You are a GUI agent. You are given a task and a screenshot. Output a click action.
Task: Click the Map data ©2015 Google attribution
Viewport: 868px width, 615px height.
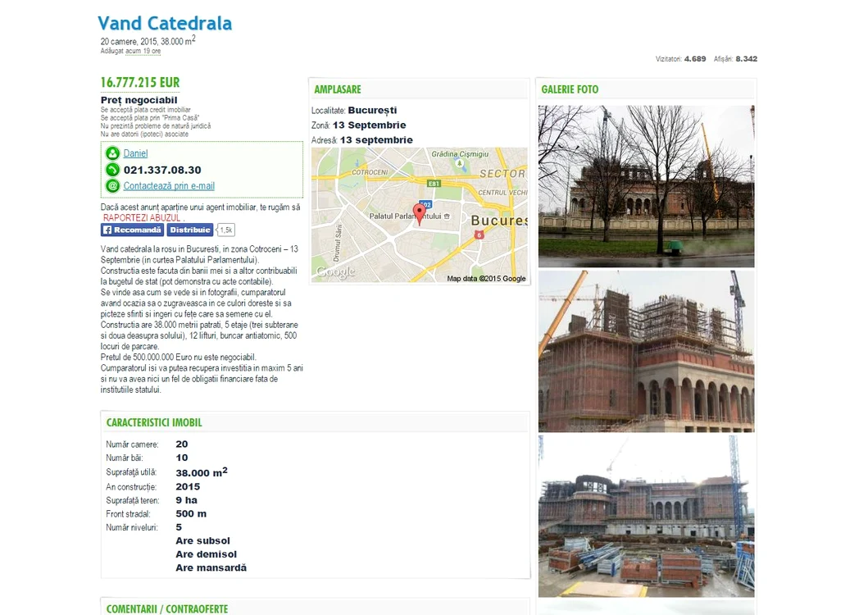(486, 279)
